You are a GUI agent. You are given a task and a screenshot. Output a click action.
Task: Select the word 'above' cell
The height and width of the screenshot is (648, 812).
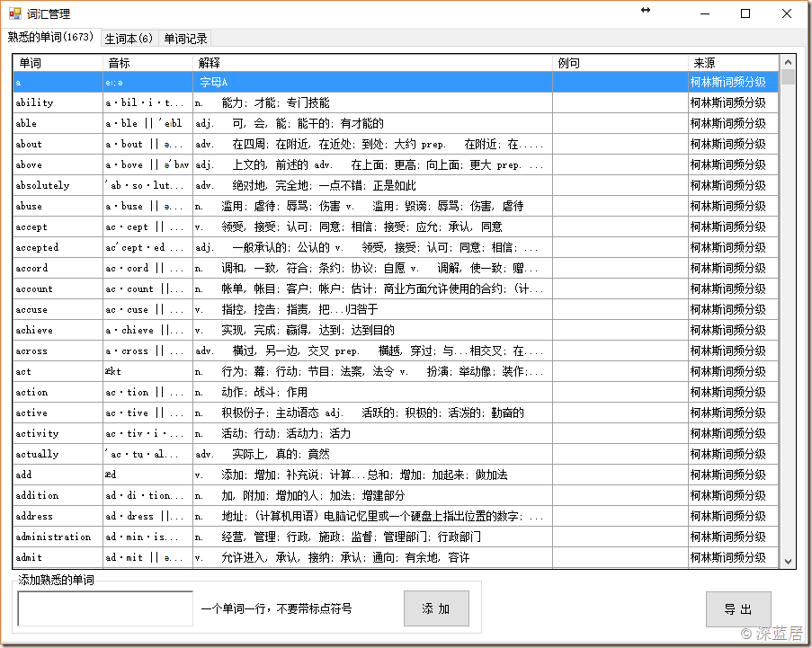tap(58, 164)
